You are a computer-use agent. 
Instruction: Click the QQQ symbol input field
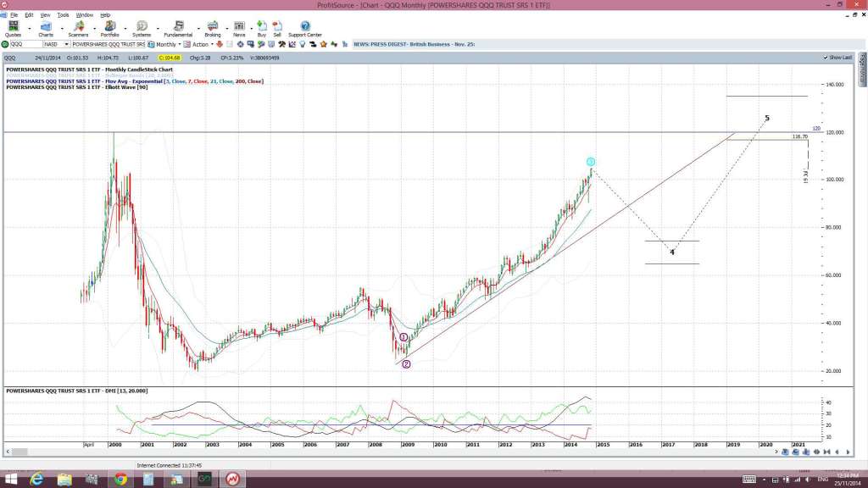pos(26,44)
